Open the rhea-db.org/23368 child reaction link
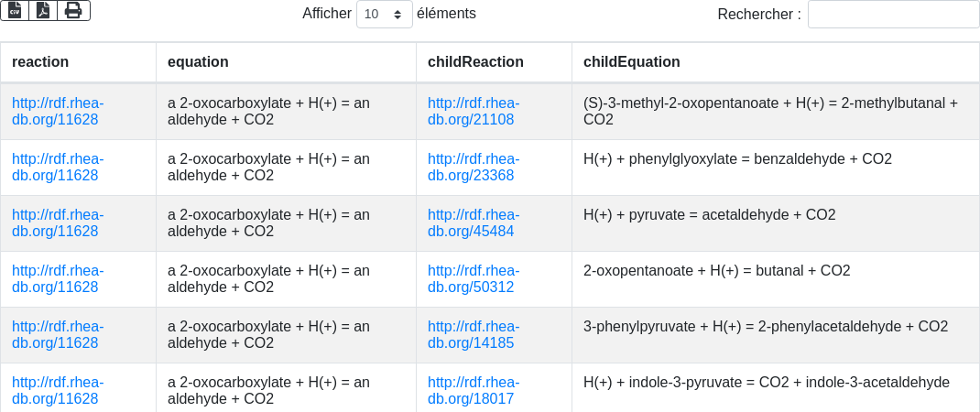This screenshot has height=412, width=980. (x=473, y=168)
